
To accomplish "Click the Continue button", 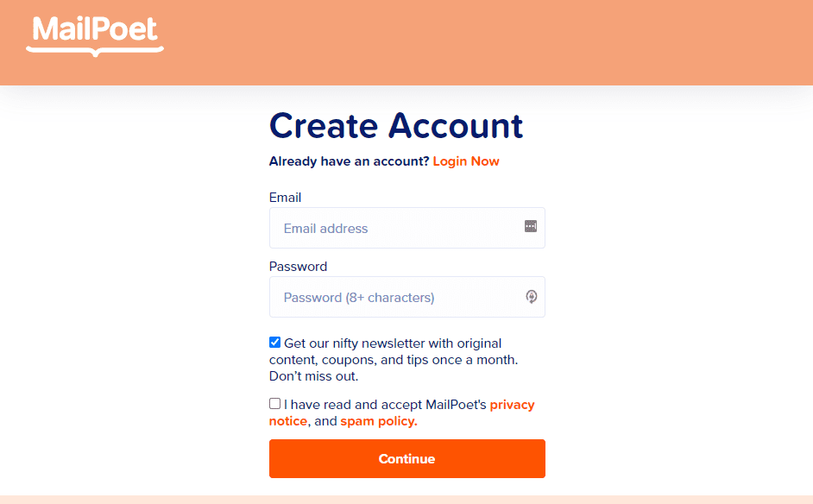I will tap(406, 458).
